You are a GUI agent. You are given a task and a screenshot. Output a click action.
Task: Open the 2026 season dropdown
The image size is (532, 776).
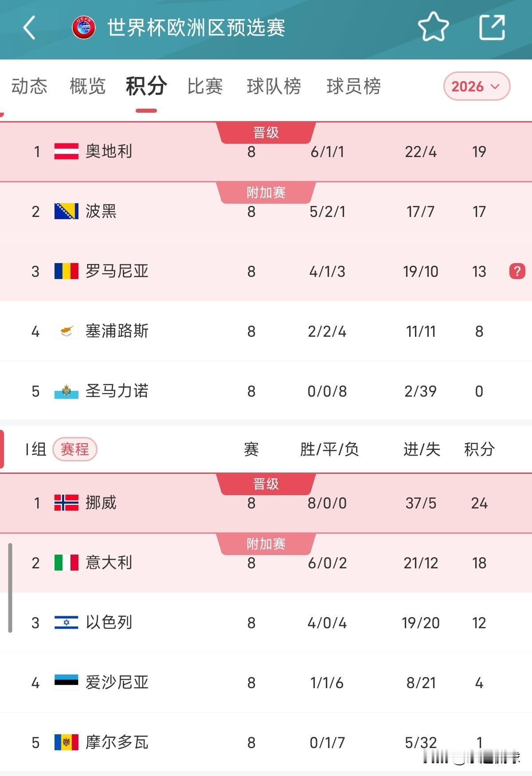click(476, 86)
